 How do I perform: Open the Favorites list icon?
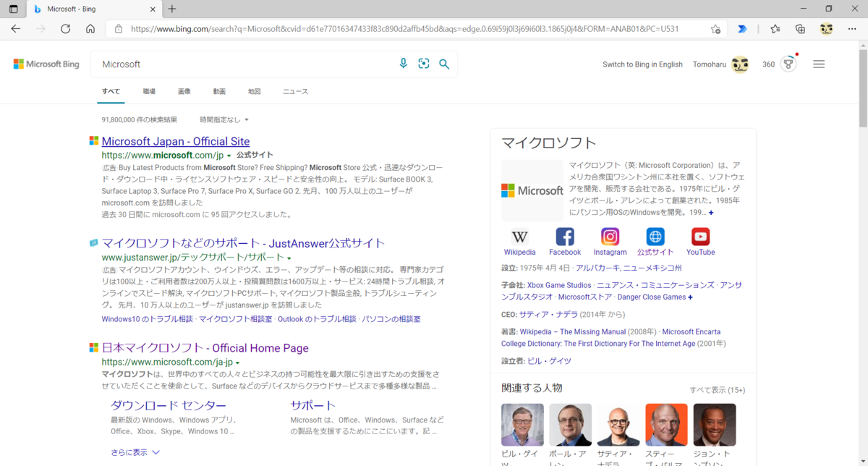775,29
